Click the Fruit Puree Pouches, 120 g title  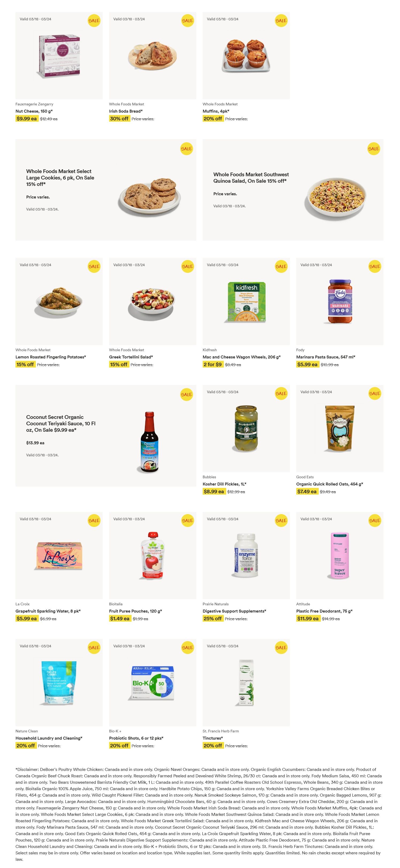[135, 611]
